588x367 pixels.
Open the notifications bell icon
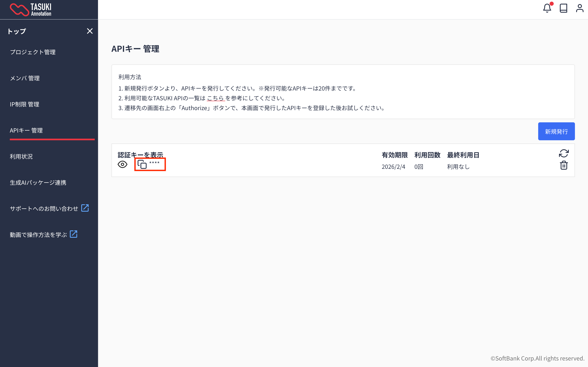coord(547,8)
